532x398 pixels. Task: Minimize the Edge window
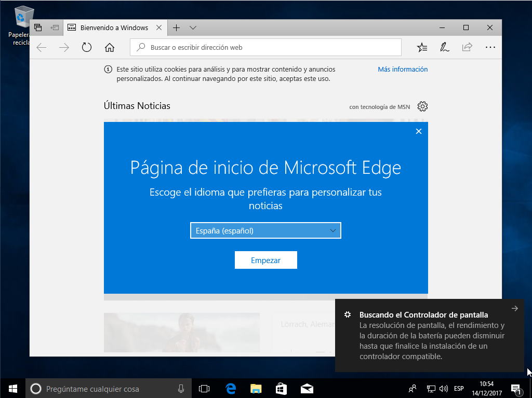pos(442,28)
